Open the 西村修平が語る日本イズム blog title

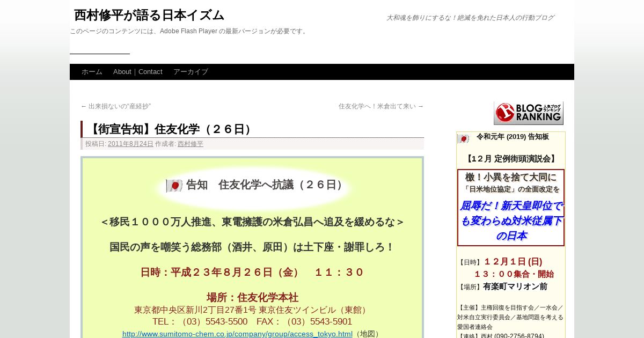pyautogui.click(x=149, y=15)
